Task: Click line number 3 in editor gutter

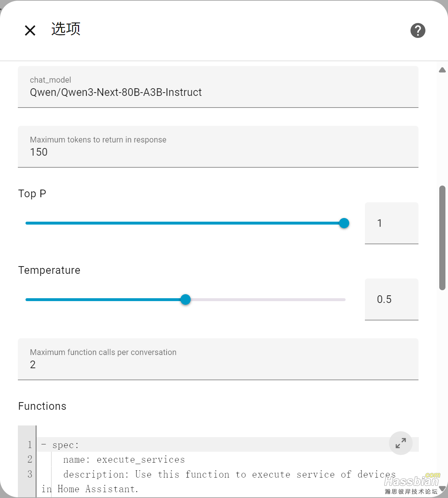Action: pos(30,474)
